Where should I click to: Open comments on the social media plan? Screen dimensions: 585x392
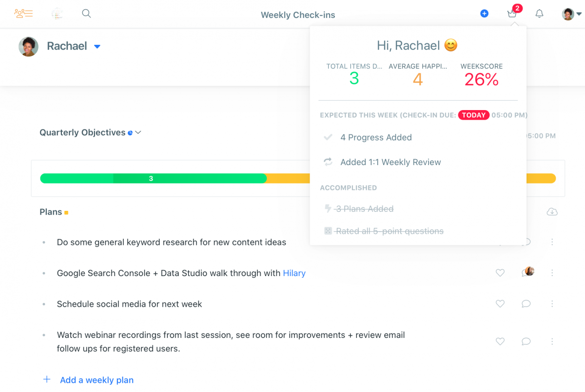click(x=526, y=303)
